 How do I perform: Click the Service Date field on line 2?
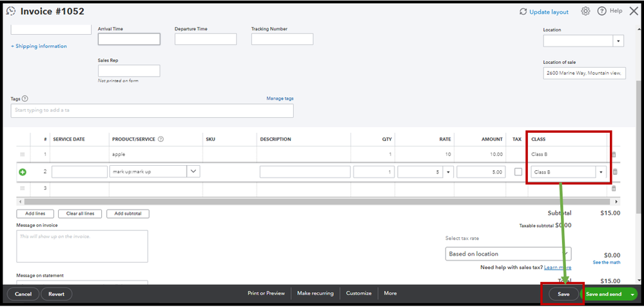[x=80, y=172]
